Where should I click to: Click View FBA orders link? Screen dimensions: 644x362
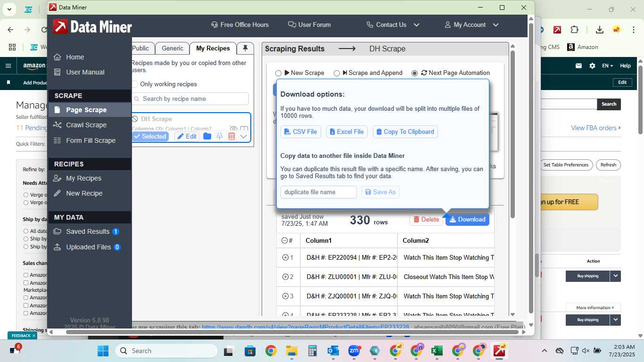[x=596, y=128]
